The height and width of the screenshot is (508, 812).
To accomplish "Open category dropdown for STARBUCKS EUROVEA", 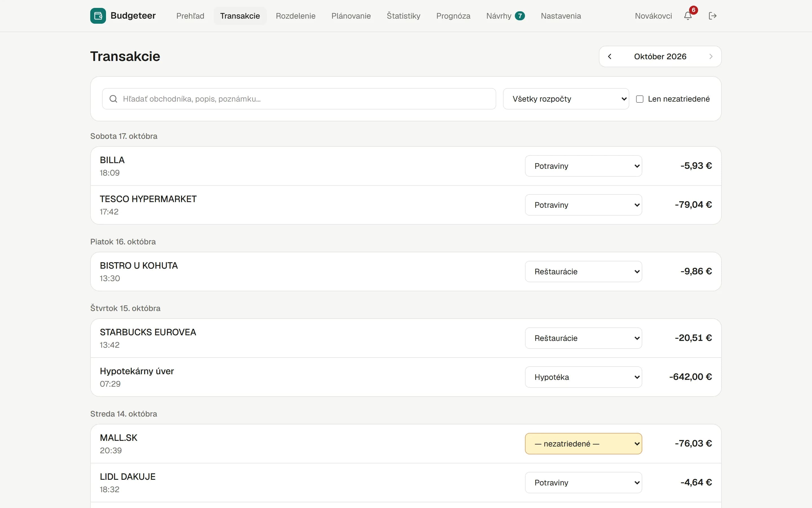I will click(x=584, y=338).
